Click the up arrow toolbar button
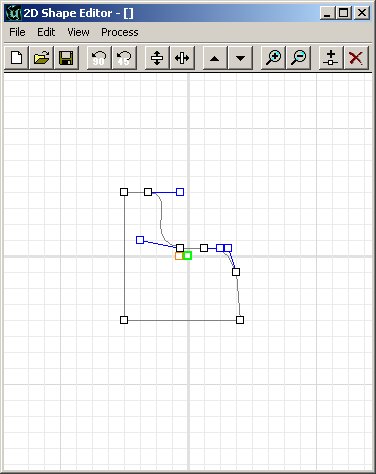 click(x=215, y=58)
